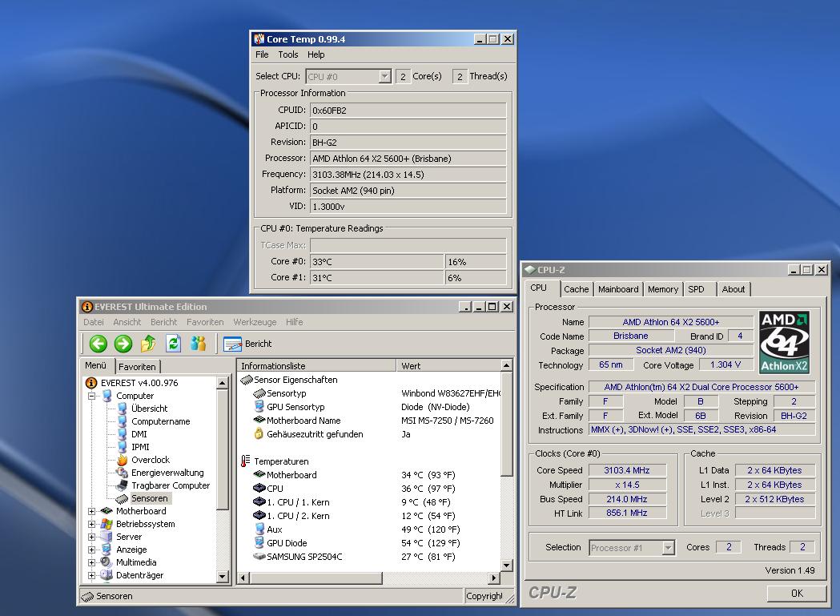Open the Energieverwaltung tree entry

167,473
